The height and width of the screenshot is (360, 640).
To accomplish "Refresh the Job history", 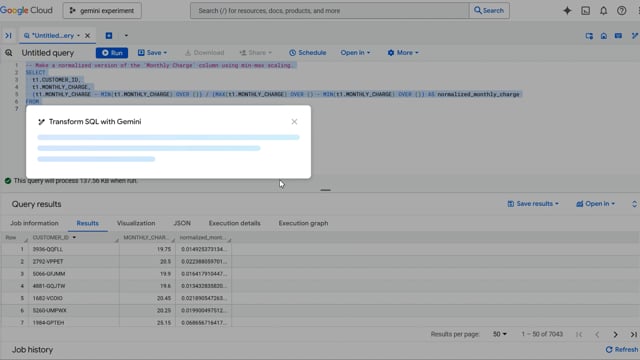I will click(622, 349).
